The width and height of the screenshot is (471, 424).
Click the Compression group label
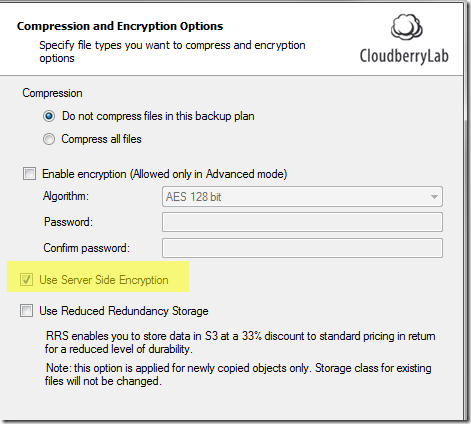click(x=52, y=93)
